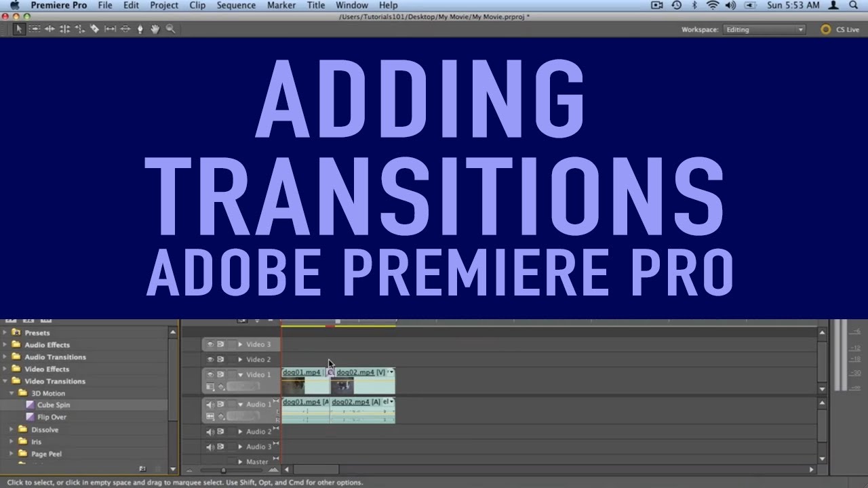The width and height of the screenshot is (868, 488).
Task: Select the Flip Over transition icon
Action: pos(31,417)
